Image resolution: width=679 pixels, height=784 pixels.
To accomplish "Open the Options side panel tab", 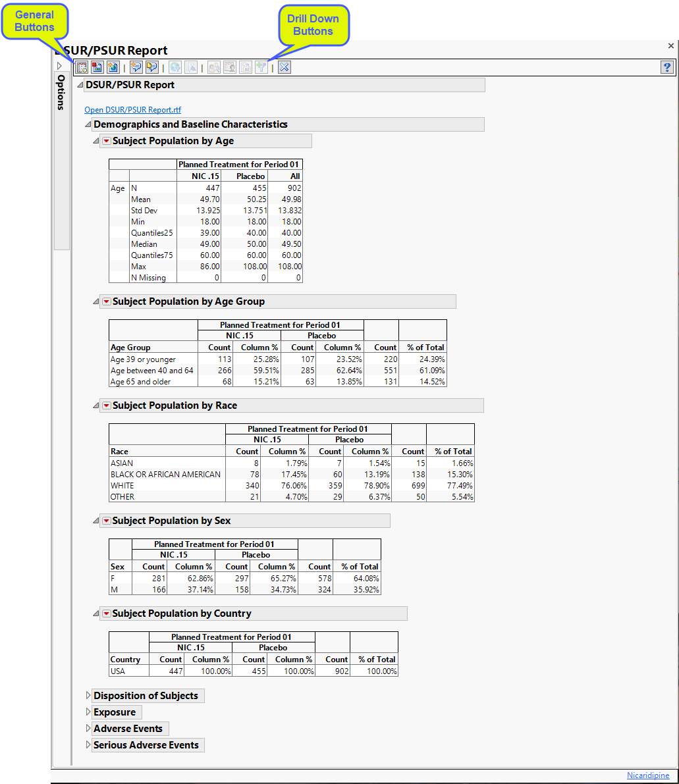I will pyautogui.click(x=61, y=92).
